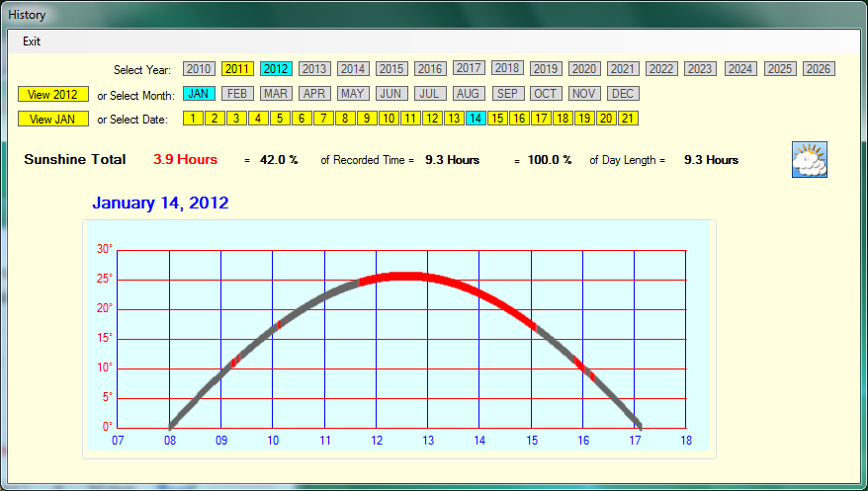Screen dimensions: 868x491
Task: Click the Sunshine Total label
Action: point(75,160)
